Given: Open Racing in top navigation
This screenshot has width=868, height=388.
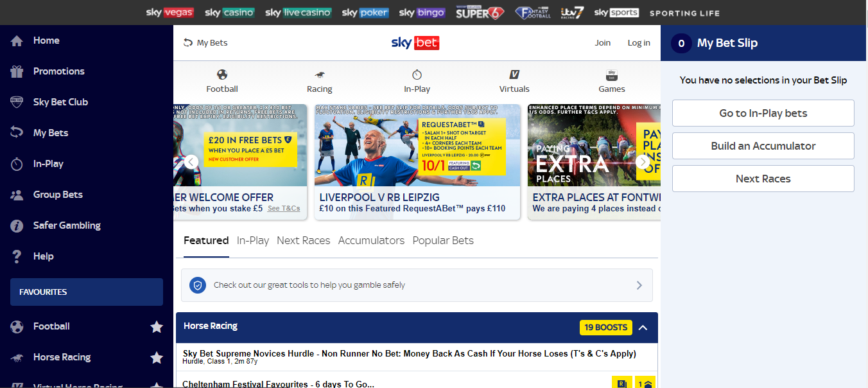Looking at the screenshot, I should tap(320, 82).
